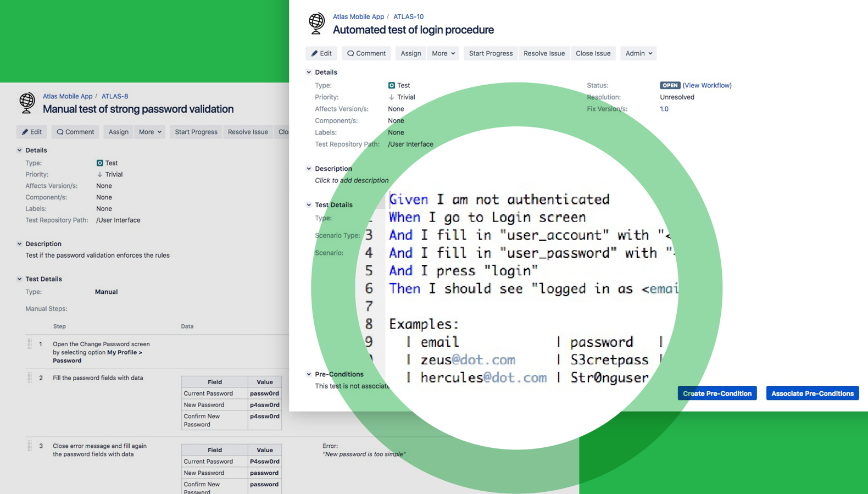Click the 'P4ssw0rd' Current Password value in step 3
The height and width of the screenshot is (494, 868).
click(x=264, y=462)
